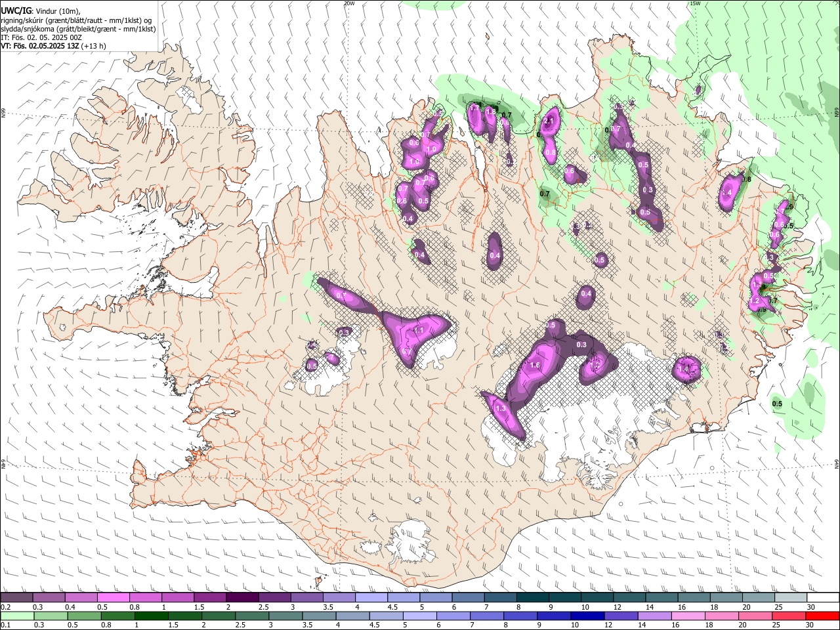Click the '20W' longitude label
Screen dimensions: 840x630
(349, 3)
